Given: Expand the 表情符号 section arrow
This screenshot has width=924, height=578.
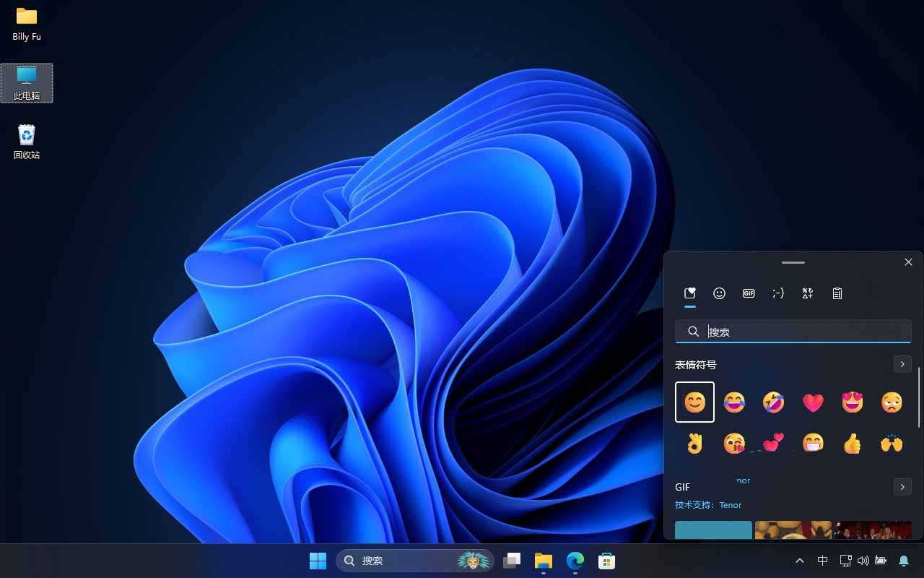Looking at the screenshot, I should coord(902,364).
